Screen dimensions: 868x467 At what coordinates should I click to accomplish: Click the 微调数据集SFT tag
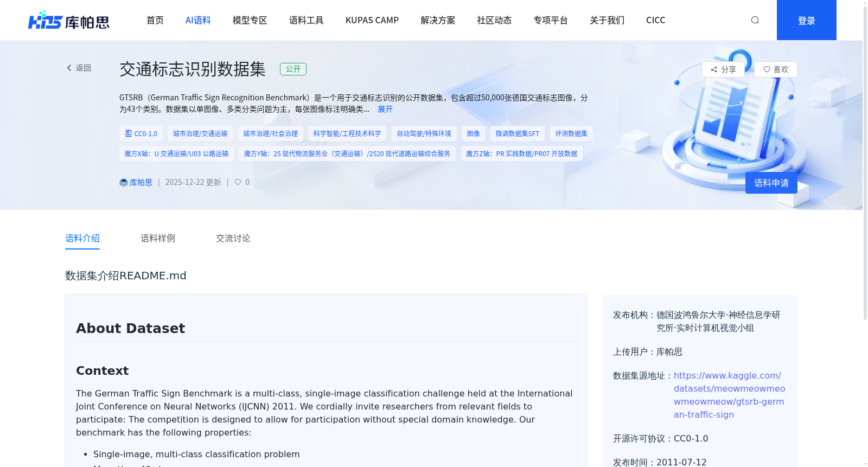[x=518, y=133]
